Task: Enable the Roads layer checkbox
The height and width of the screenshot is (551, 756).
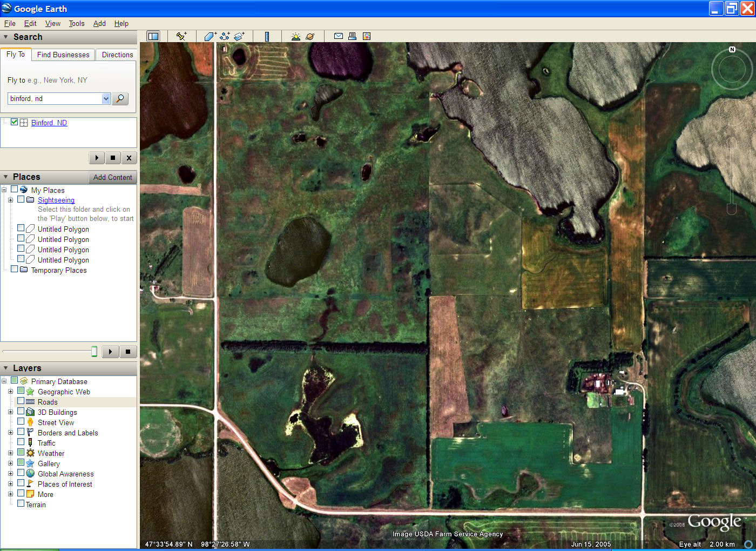Action: (21, 401)
